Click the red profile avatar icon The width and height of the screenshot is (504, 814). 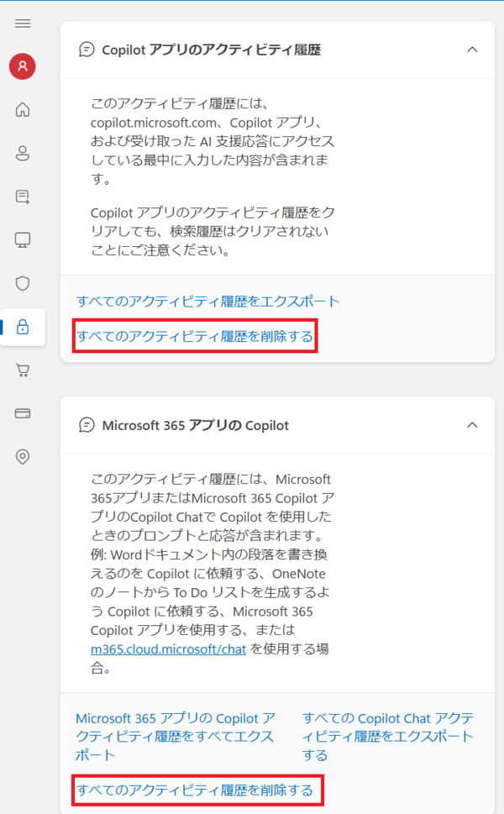(x=23, y=66)
